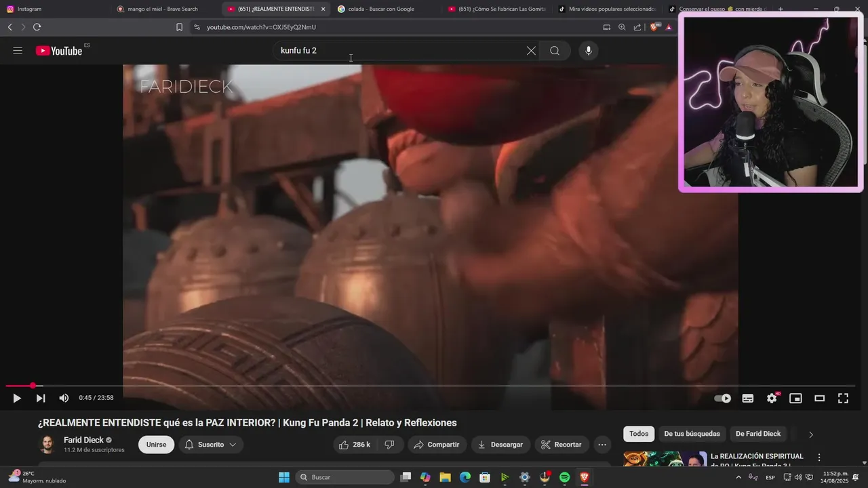Select the Todos filter chip
This screenshot has width=868, height=488.
pyautogui.click(x=639, y=434)
